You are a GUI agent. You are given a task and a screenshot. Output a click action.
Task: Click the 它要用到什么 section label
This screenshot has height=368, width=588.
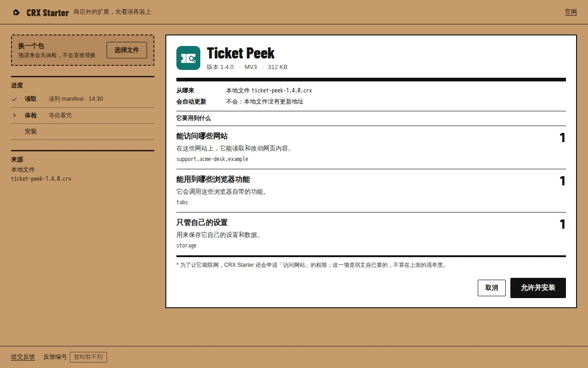pyautogui.click(x=194, y=118)
